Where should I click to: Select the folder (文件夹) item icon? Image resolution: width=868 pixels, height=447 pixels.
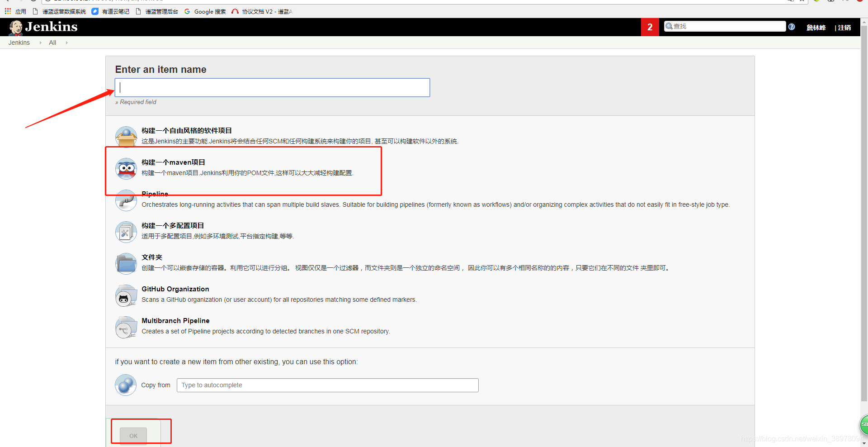coord(126,263)
